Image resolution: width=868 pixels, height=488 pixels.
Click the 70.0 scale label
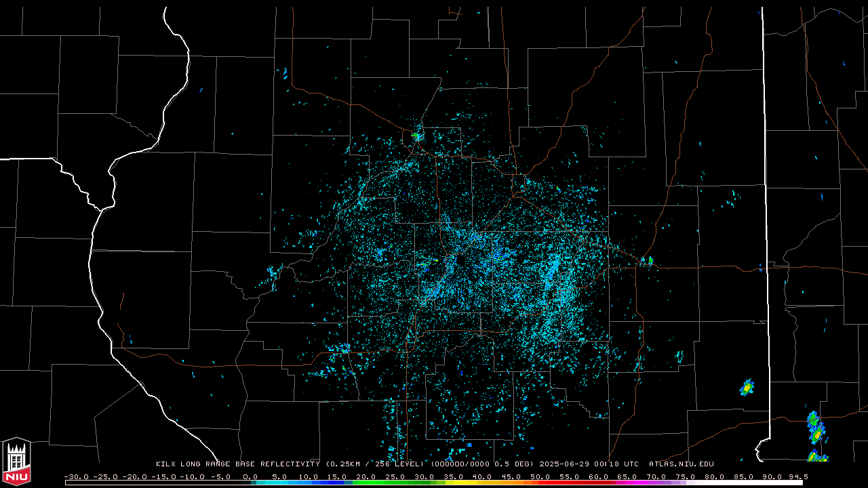point(656,477)
